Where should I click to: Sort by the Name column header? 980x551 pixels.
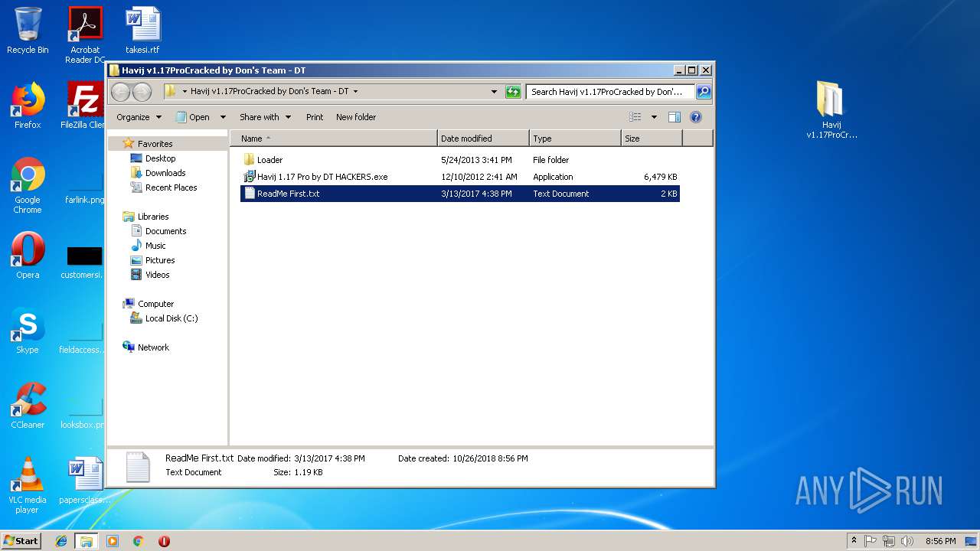tap(334, 139)
